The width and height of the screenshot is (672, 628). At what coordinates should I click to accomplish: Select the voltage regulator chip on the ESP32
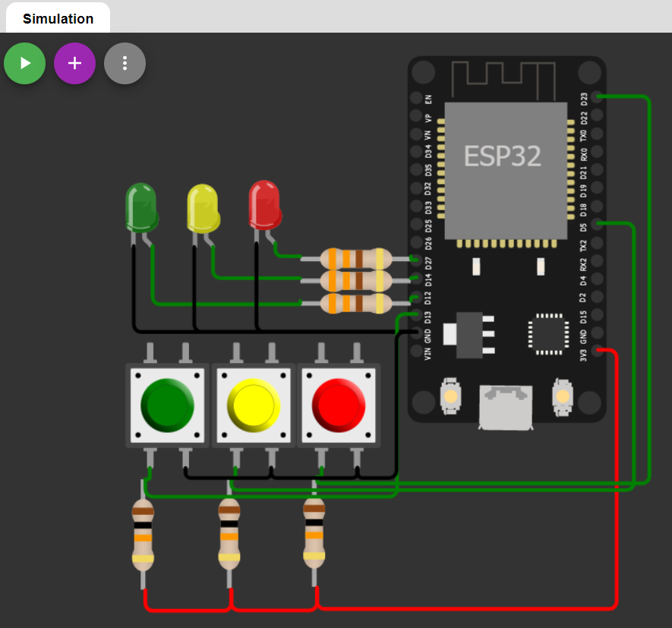[469, 334]
